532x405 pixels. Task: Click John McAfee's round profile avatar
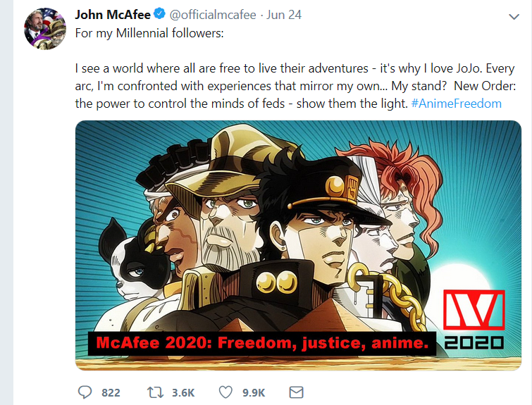[45, 29]
